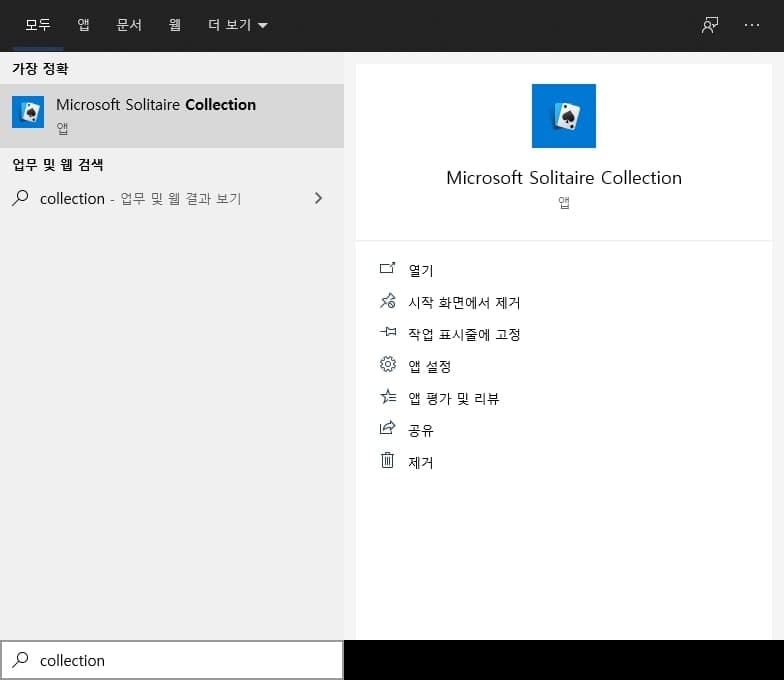Choose 앱 평가 및 리뷰
Image resolution: width=784 pixels, height=680 pixels.
pyautogui.click(x=454, y=398)
